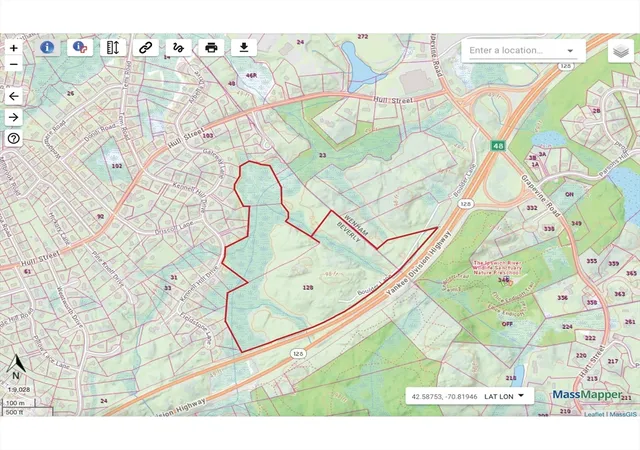Choose the freehand draw line tool

[178, 47]
